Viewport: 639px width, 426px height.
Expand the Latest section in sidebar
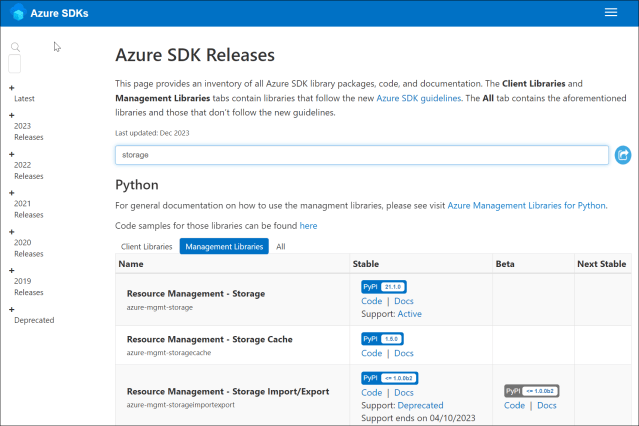click(x=12, y=88)
